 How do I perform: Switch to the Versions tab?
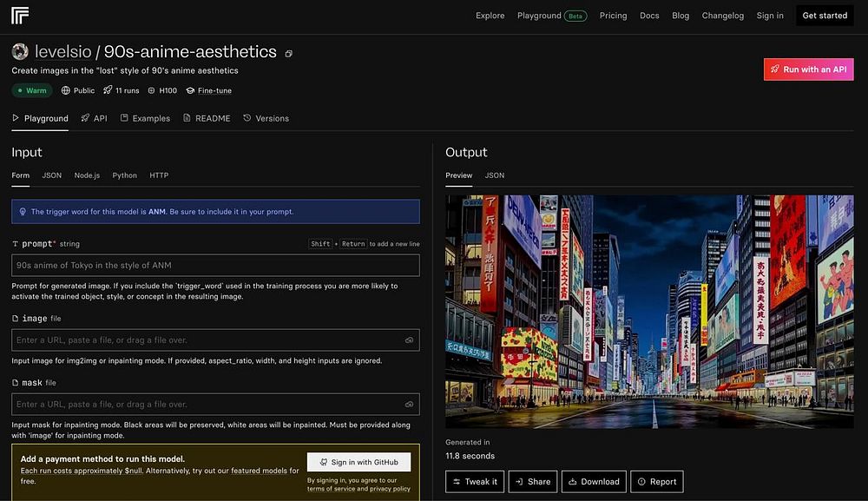click(x=266, y=118)
